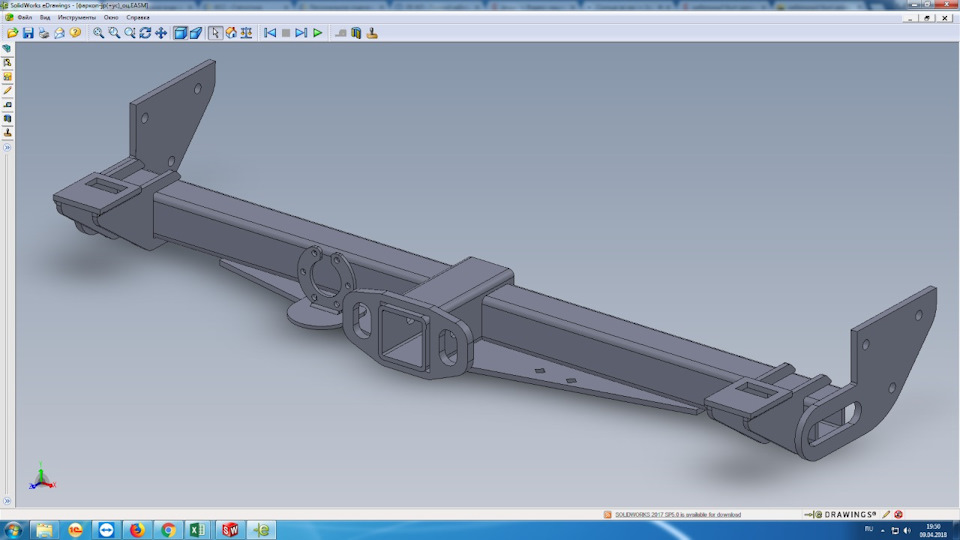This screenshot has height=540, width=960.
Task: Open 1C application from taskbar
Action: point(75,530)
